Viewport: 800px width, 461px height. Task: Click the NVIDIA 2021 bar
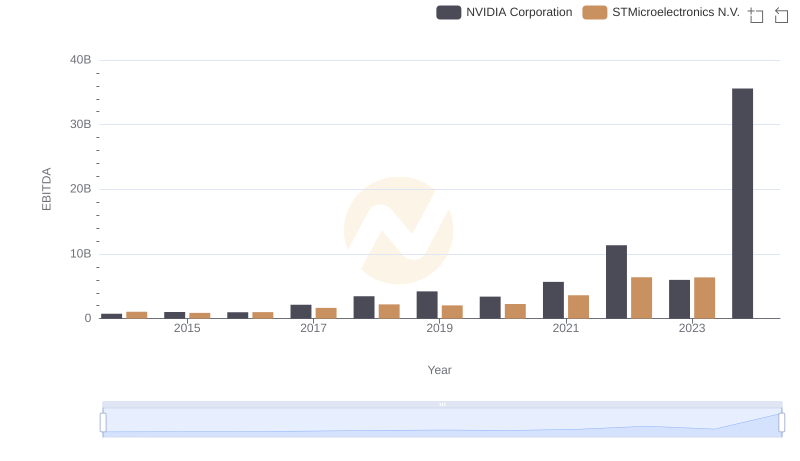(553, 300)
